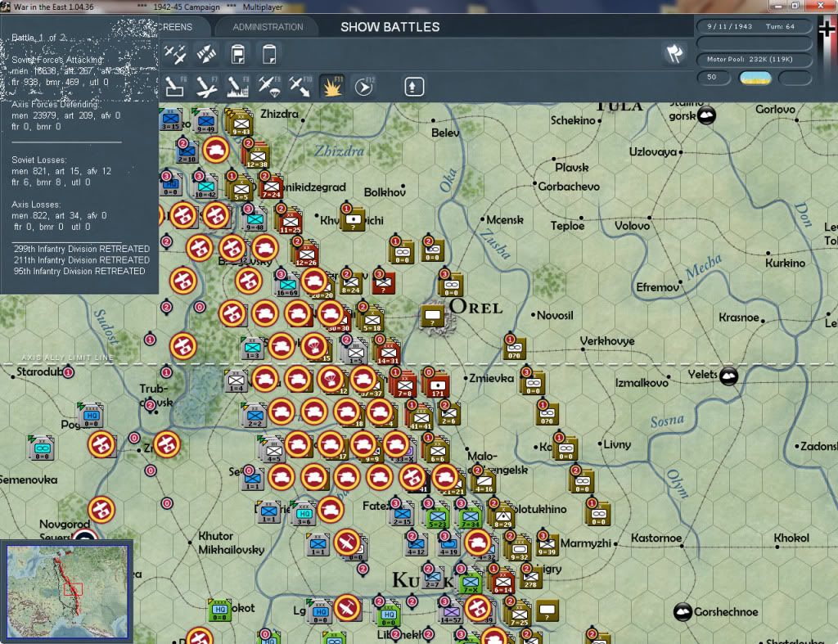Click the airbase marker at Gorshechnoe
Viewport: 838px width, 644px height.
[x=683, y=611]
